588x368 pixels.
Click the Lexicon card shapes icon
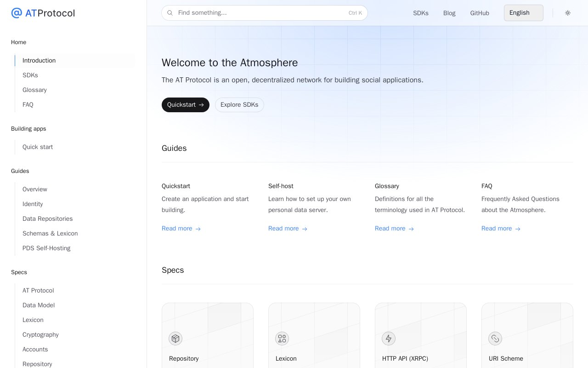pyautogui.click(x=282, y=339)
